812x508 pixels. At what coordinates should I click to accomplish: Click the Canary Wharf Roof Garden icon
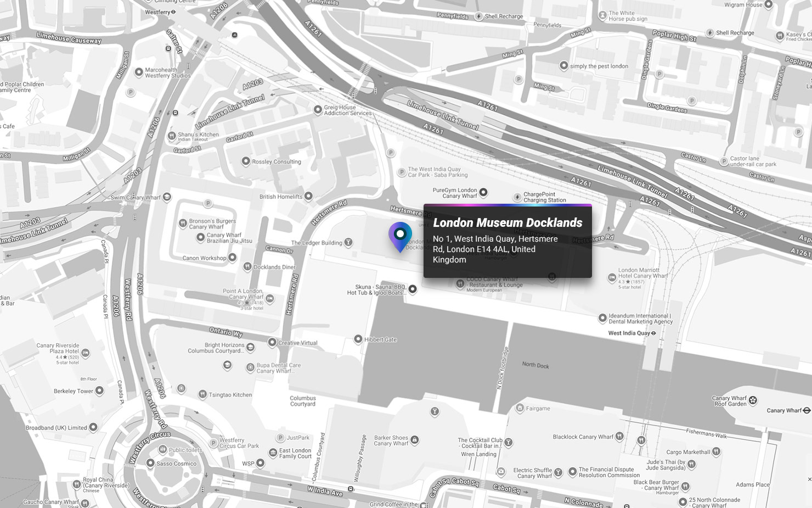[x=753, y=400]
